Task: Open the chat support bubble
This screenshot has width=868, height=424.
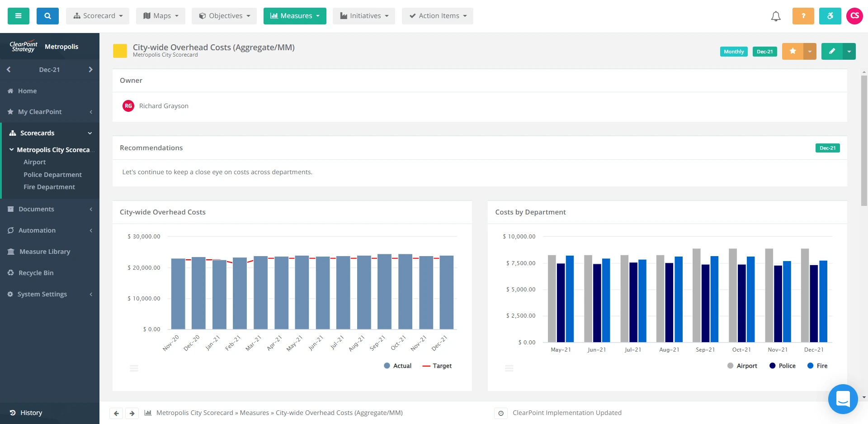Action: pyautogui.click(x=844, y=399)
